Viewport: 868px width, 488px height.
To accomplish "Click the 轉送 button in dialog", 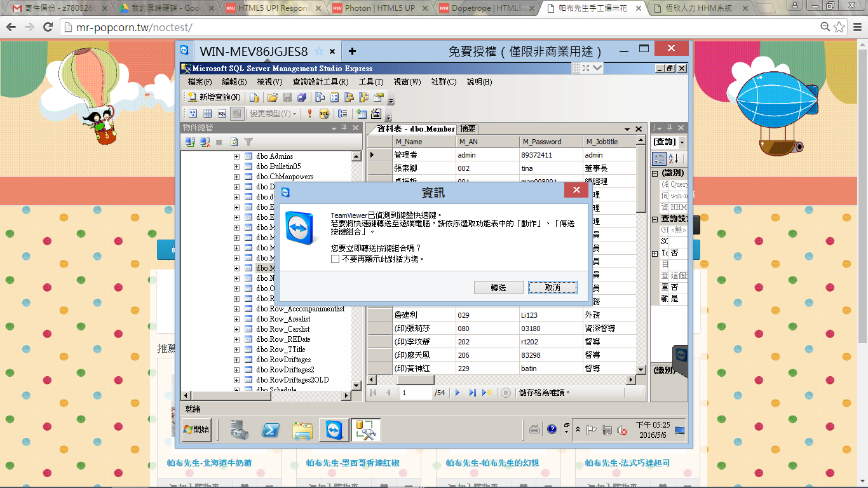I will pyautogui.click(x=498, y=288).
